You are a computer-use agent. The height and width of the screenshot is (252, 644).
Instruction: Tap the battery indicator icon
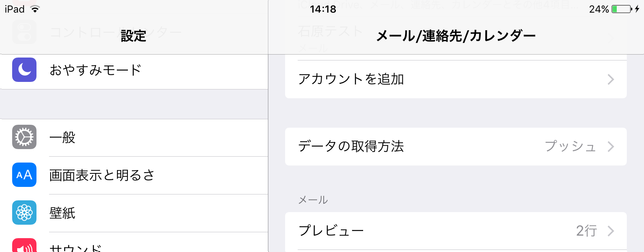coord(622,9)
